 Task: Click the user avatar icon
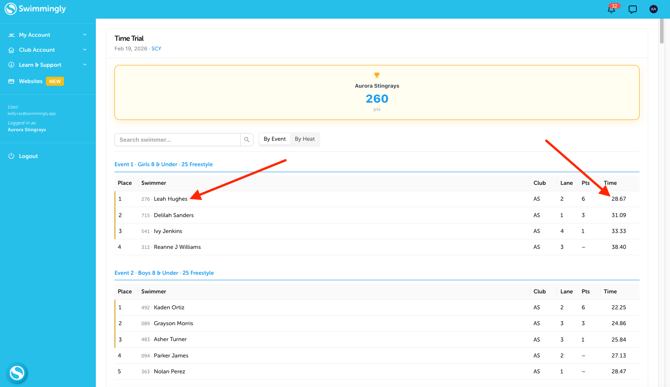pyautogui.click(x=653, y=9)
